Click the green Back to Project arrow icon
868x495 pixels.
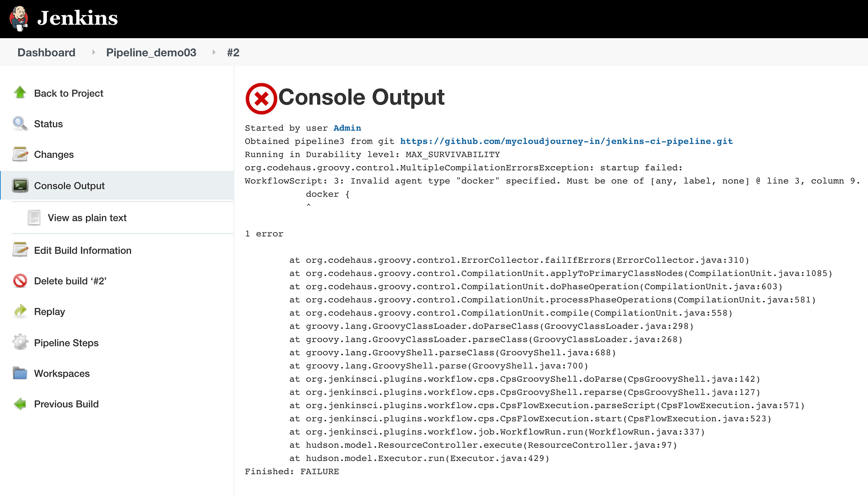click(20, 93)
